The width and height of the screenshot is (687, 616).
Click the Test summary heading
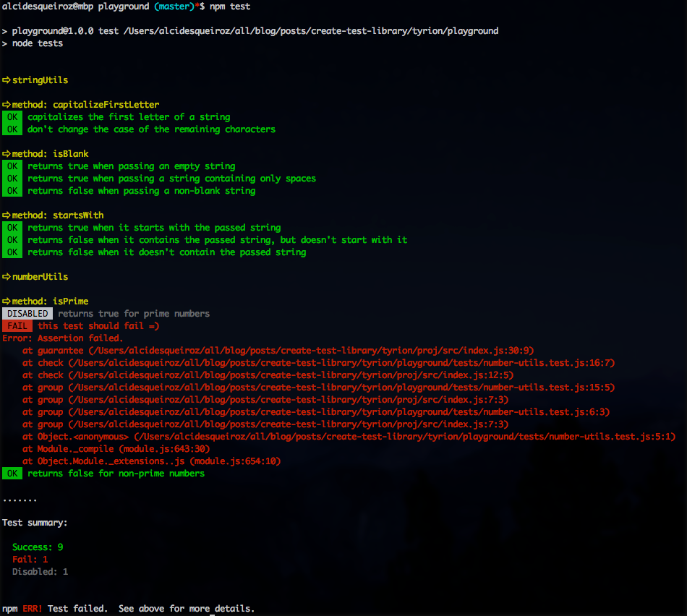pos(35,522)
